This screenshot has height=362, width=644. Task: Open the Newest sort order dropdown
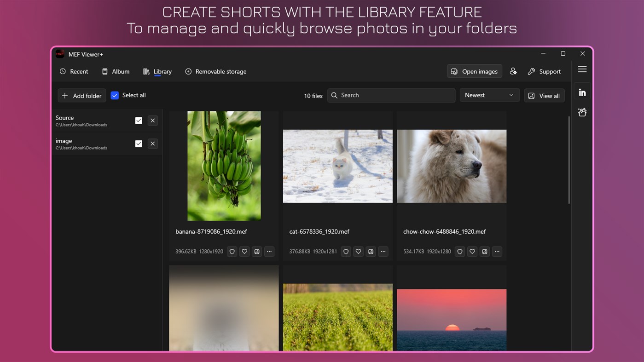coord(489,95)
